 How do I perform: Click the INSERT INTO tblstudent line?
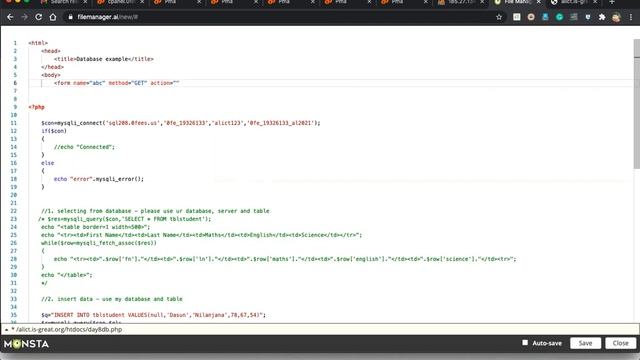153,315
